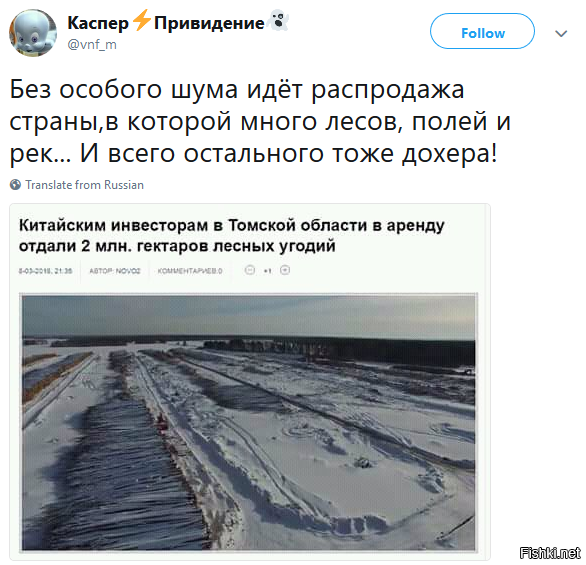
Task: Open the Casper ghost profile avatar
Action: pyautogui.click(x=33, y=33)
